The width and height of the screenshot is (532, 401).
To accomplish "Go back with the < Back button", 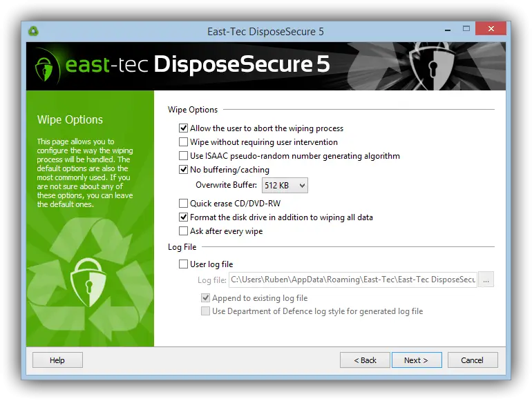I will (365, 360).
